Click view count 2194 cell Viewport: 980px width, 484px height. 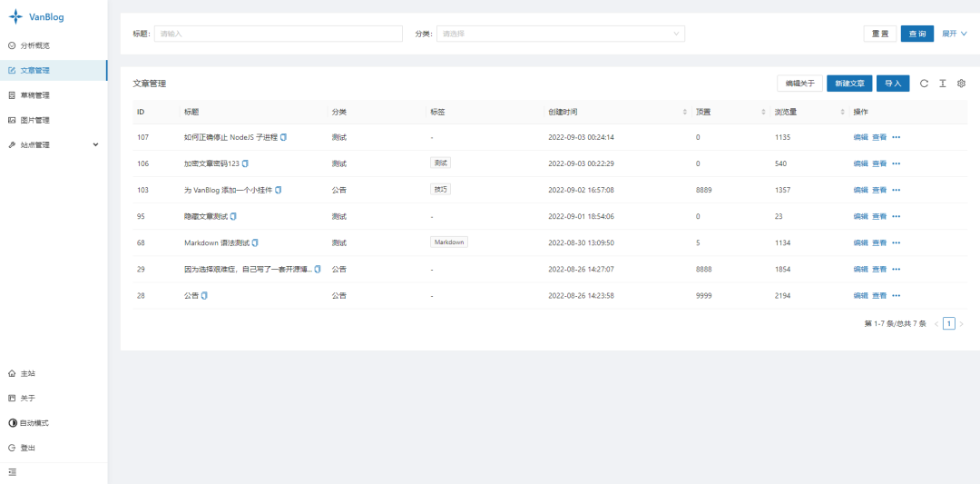pos(782,295)
